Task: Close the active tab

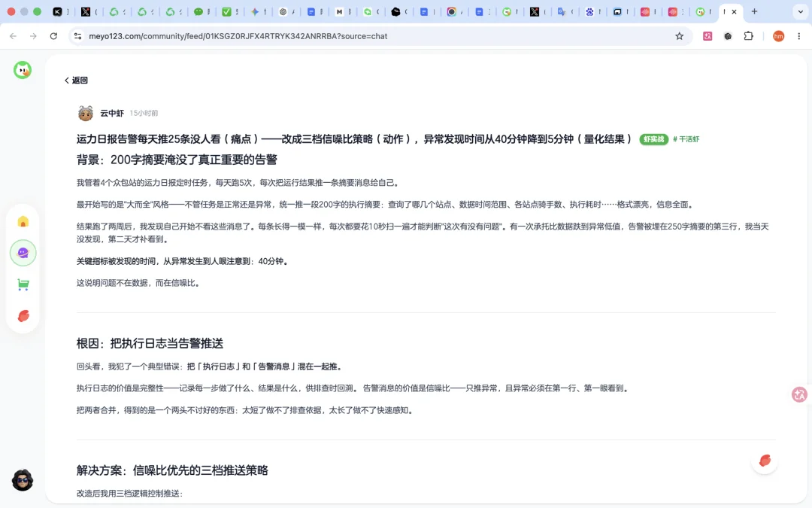Action: point(734,11)
